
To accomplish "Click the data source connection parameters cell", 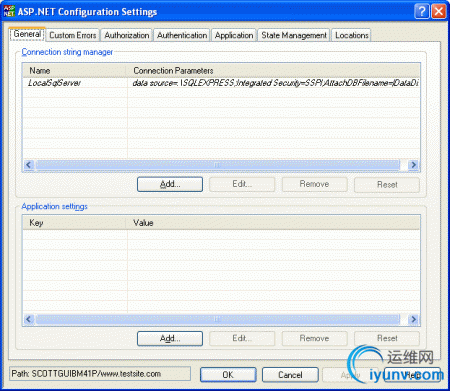I will coord(274,83).
